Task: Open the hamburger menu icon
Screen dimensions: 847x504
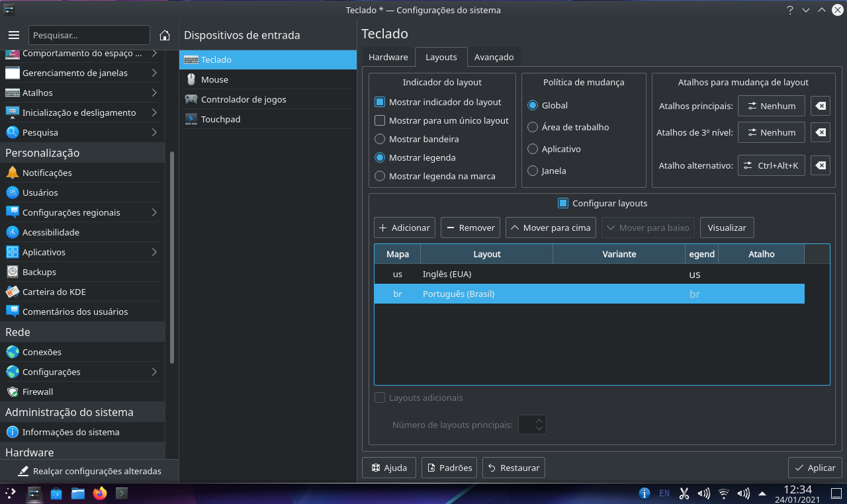Action: [x=13, y=35]
